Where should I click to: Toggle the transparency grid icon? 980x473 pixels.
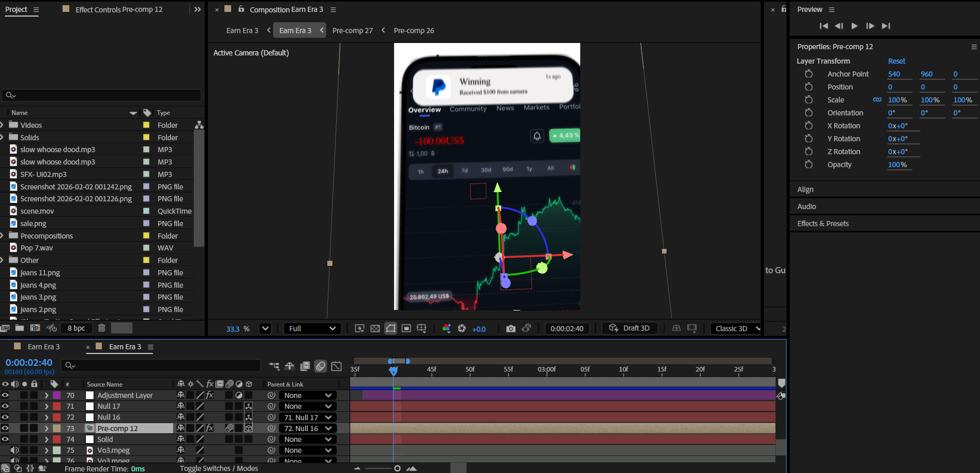[375, 329]
